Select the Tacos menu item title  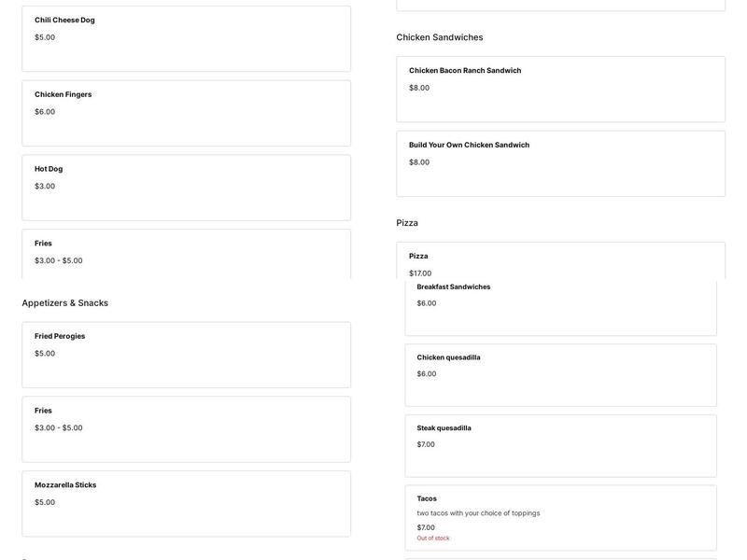[427, 498]
